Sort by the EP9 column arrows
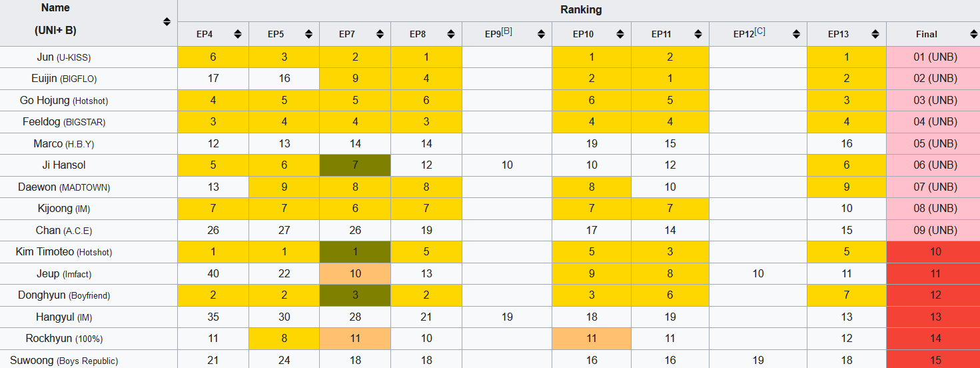The width and height of the screenshot is (980, 368). [540, 34]
